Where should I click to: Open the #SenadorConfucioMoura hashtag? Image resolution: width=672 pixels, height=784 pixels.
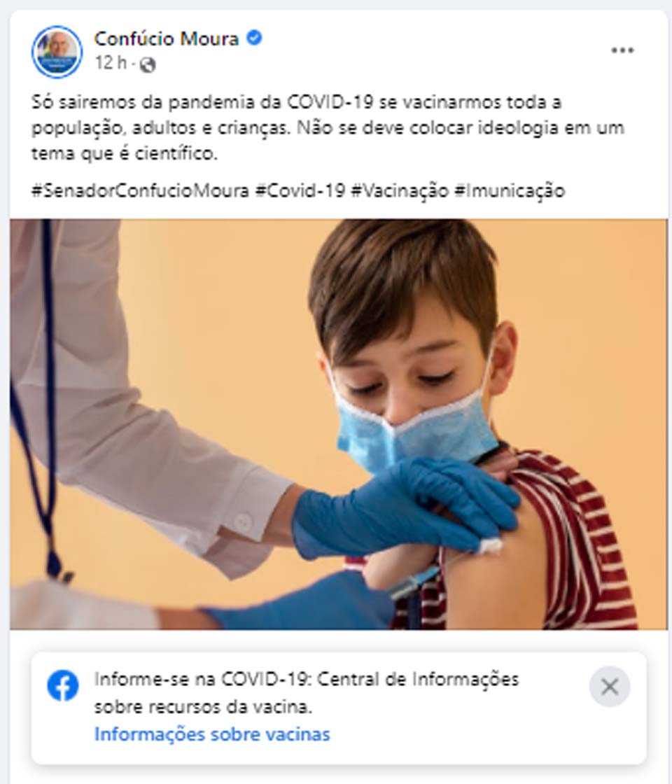click(x=140, y=190)
